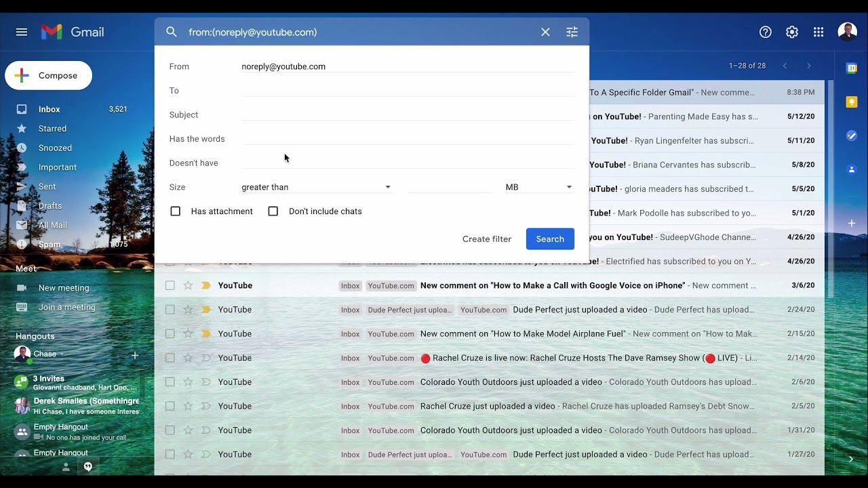Open Parenting Made Easy subscription email
The width and height of the screenshot is (868, 488).
(705, 117)
